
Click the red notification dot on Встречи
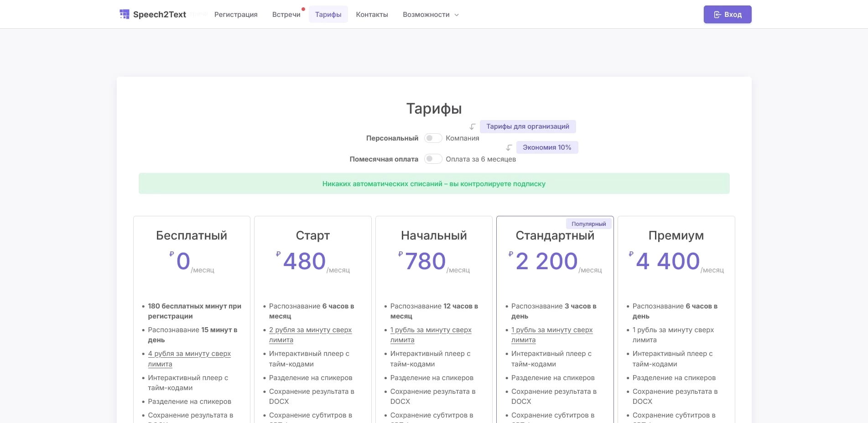coord(303,9)
